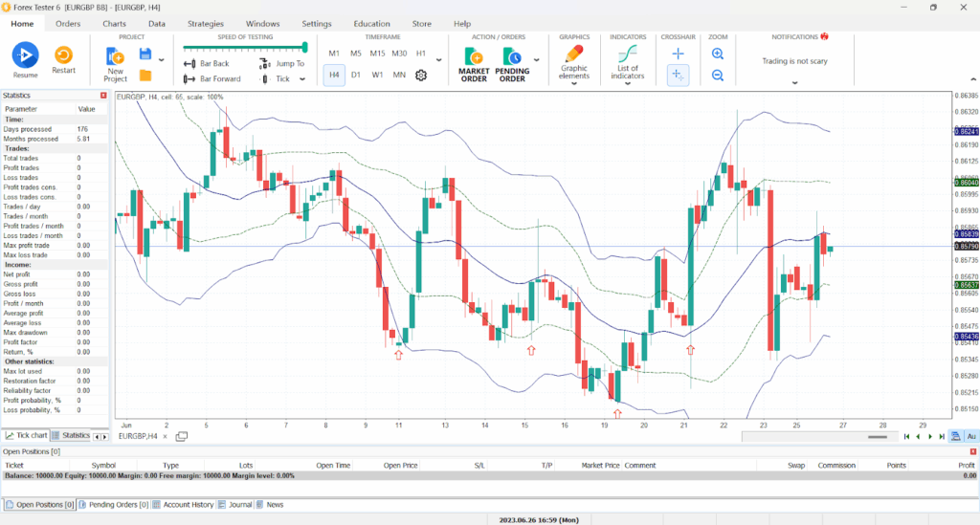The width and height of the screenshot is (980, 525).
Task: Click the Speed of Testing slider handle
Action: coord(305,48)
